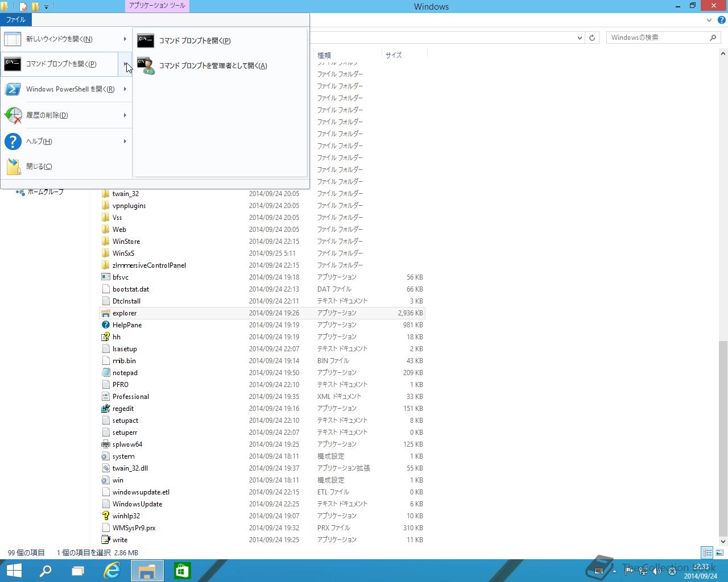
Task: Select the HelpPane application icon
Action: tap(105, 325)
